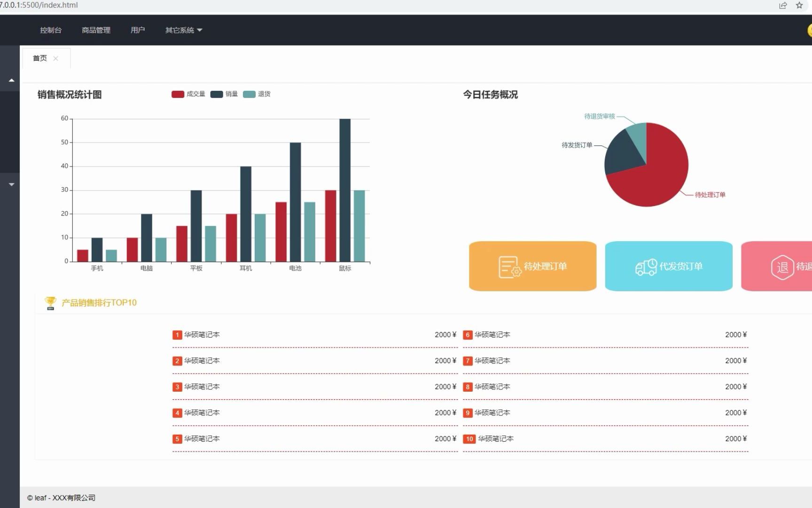Click the 待处理订单 orange card

click(533, 266)
